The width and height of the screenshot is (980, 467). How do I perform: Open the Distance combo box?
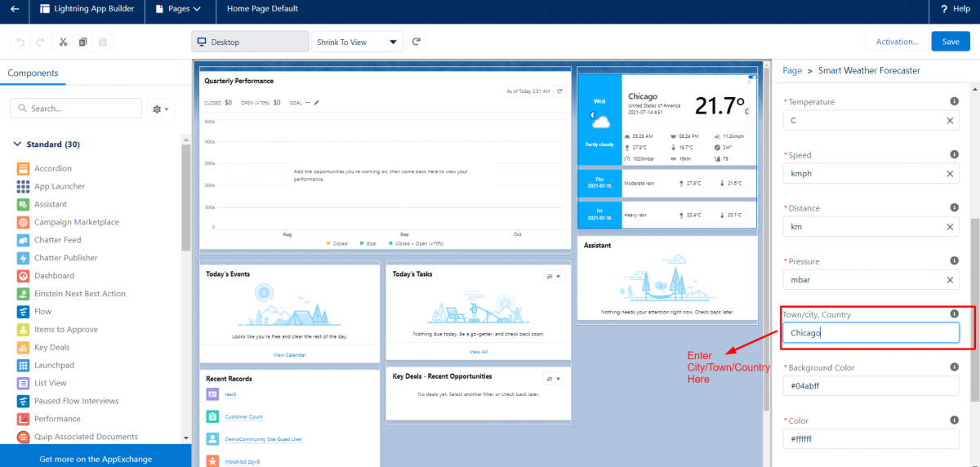(871, 227)
